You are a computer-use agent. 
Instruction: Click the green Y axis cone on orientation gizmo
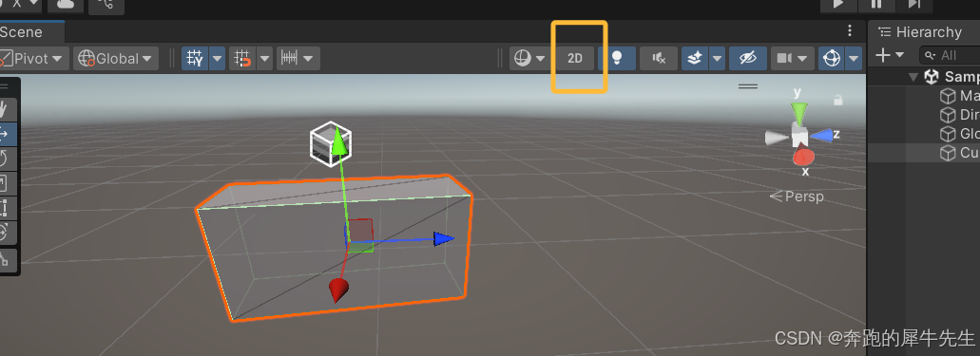(798, 113)
